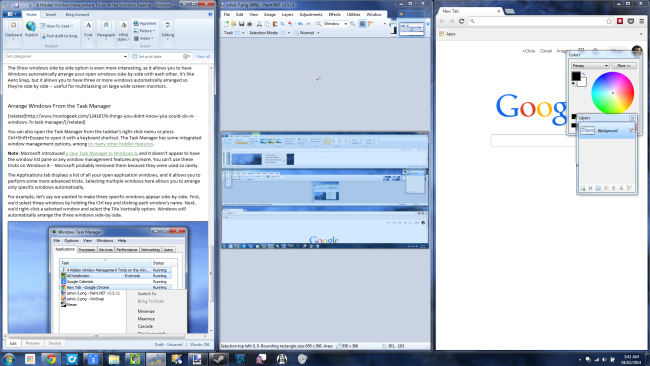The height and width of the screenshot is (366, 650).
Task: Click the Windows Start button
Action: point(9,359)
